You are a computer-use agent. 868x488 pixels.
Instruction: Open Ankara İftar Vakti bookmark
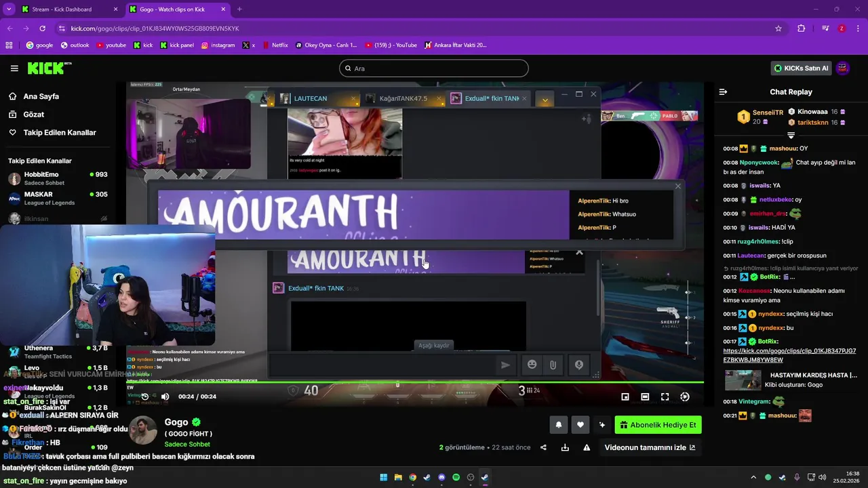pos(456,45)
